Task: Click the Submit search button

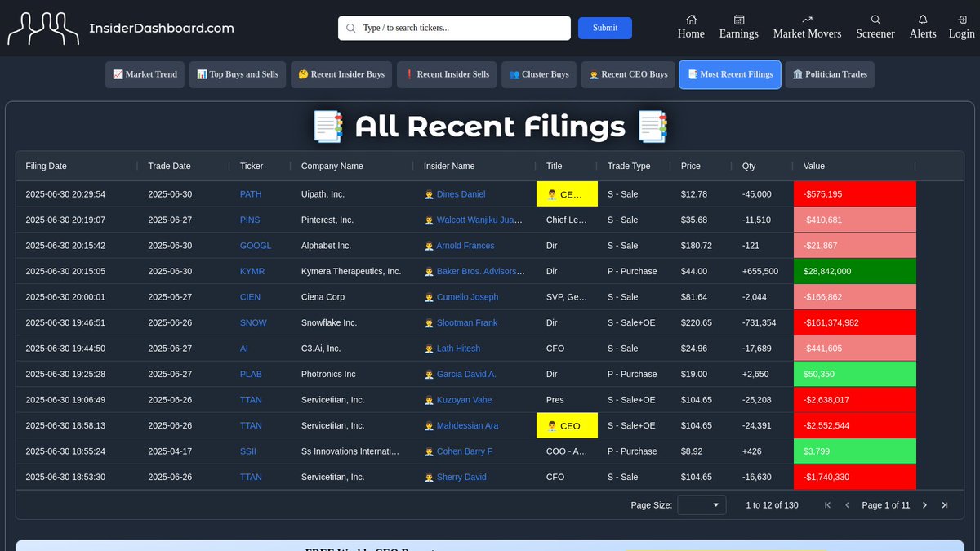Action: 605,28
